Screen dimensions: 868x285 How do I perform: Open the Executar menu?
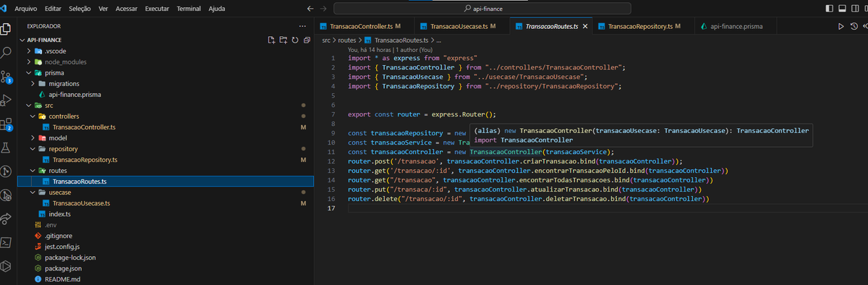(157, 9)
